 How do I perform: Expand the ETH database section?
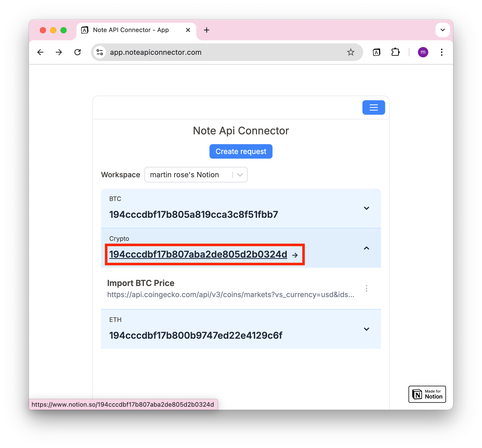pyautogui.click(x=366, y=329)
